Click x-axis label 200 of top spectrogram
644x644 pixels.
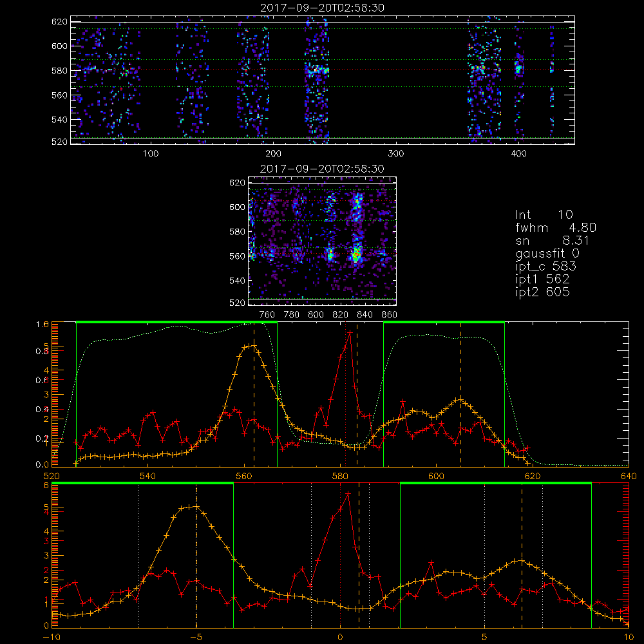(273, 154)
